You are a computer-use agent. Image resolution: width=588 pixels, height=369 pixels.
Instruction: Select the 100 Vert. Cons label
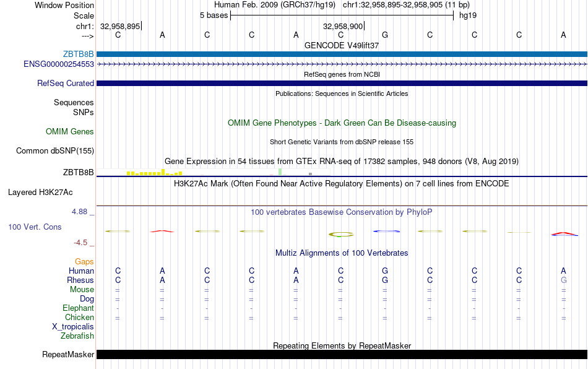tap(35, 227)
